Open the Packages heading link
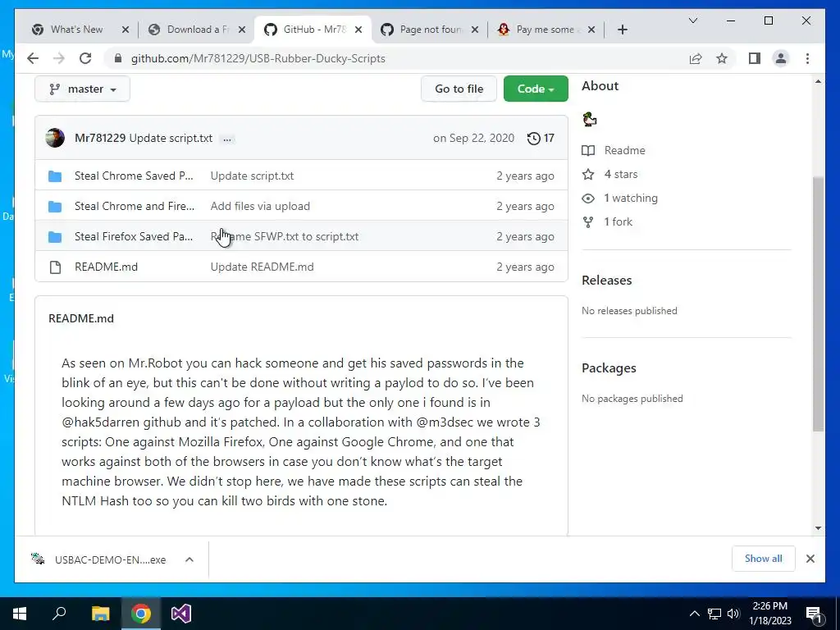 click(x=609, y=368)
